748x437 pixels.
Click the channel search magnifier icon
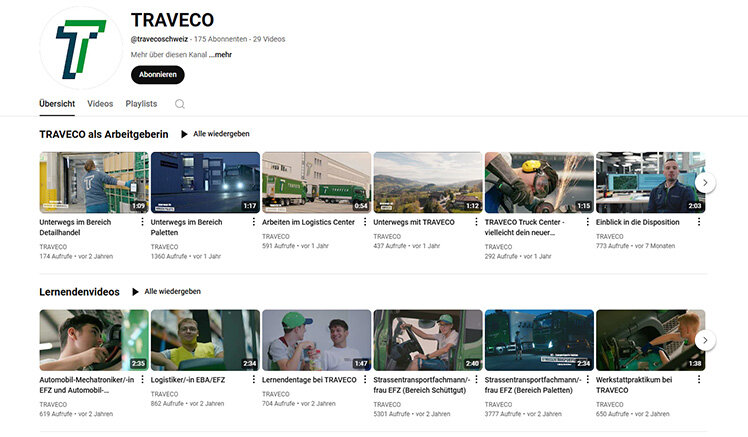pyautogui.click(x=180, y=104)
